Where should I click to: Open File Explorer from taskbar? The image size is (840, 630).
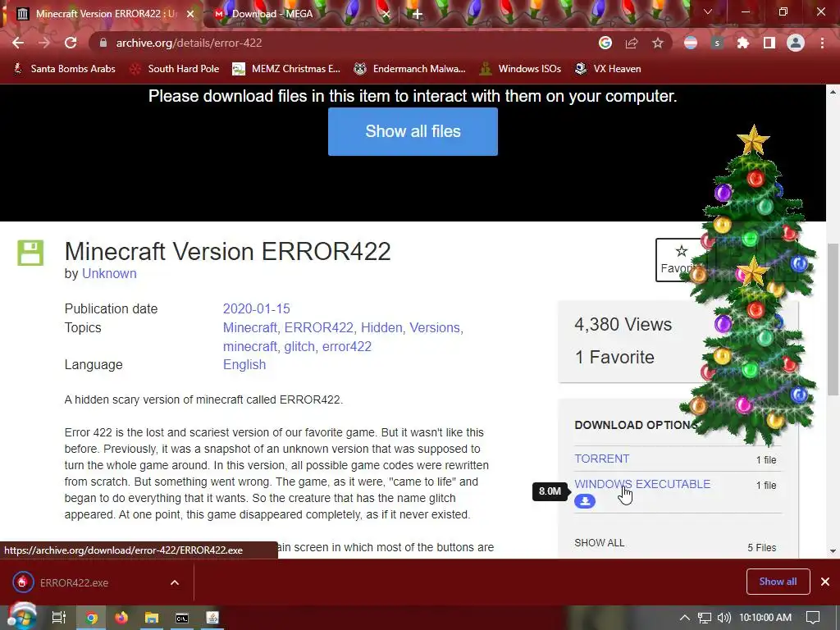tap(152, 618)
